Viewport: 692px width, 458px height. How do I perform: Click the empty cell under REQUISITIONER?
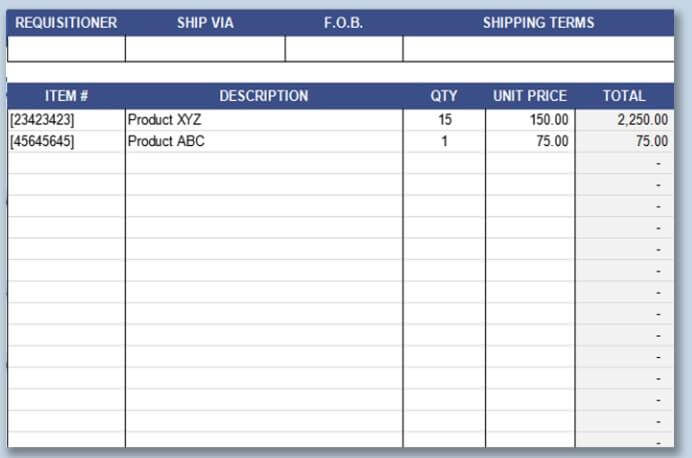[x=66, y=48]
